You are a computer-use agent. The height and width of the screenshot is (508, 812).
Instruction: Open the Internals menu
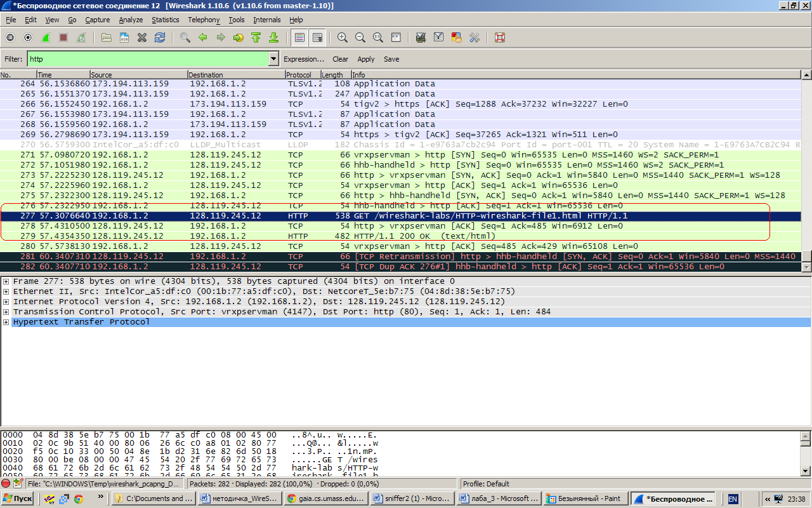pyautogui.click(x=267, y=20)
